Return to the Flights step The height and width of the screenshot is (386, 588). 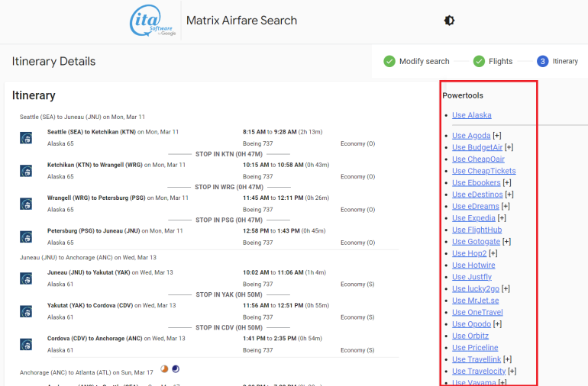pyautogui.click(x=493, y=61)
